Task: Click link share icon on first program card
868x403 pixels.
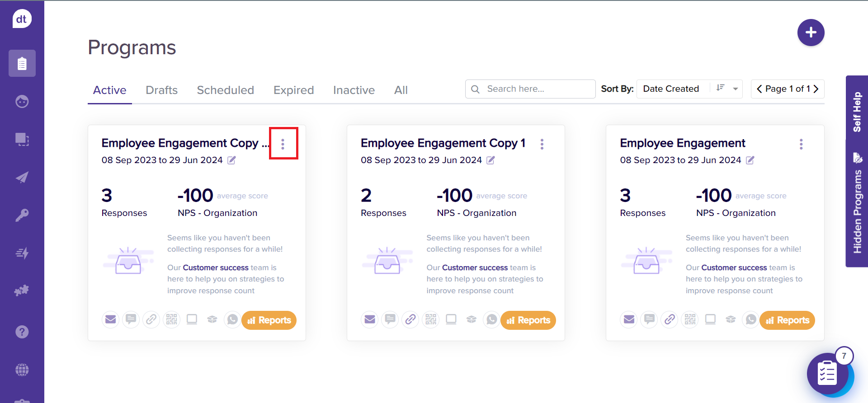Action: (x=151, y=320)
